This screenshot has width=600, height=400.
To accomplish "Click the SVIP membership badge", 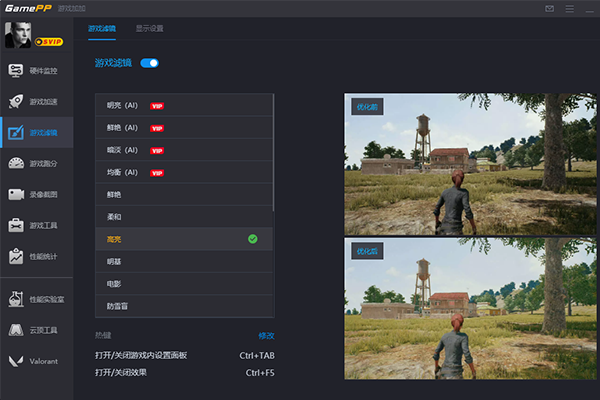I will pyautogui.click(x=49, y=42).
